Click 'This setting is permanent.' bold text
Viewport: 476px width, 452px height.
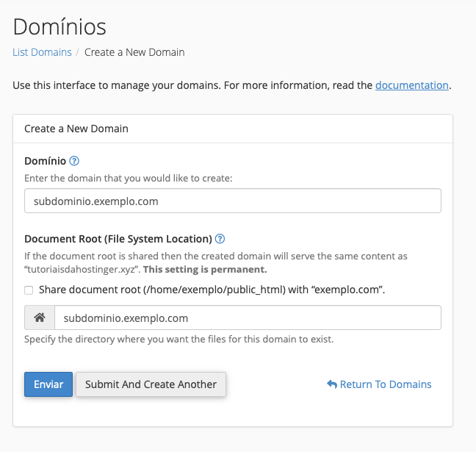[205, 270]
